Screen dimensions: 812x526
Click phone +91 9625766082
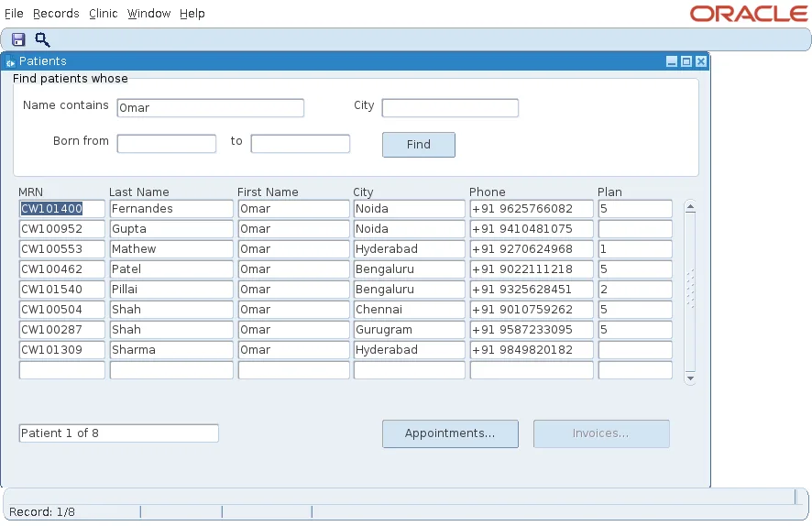tap(532, 209)
